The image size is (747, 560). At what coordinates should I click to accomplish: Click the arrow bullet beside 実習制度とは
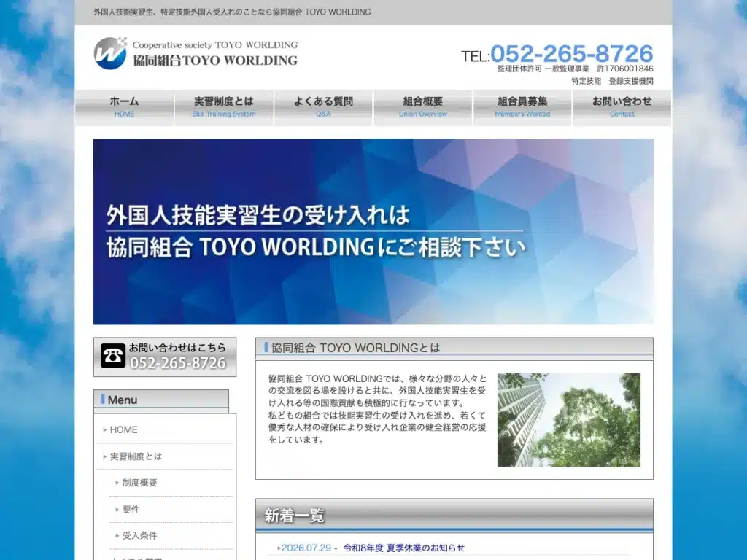click(105, 456)
